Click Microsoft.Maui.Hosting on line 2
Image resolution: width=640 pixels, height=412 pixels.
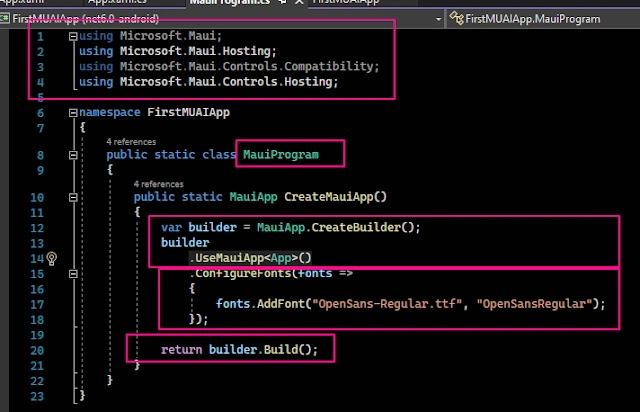coord(195,51)
